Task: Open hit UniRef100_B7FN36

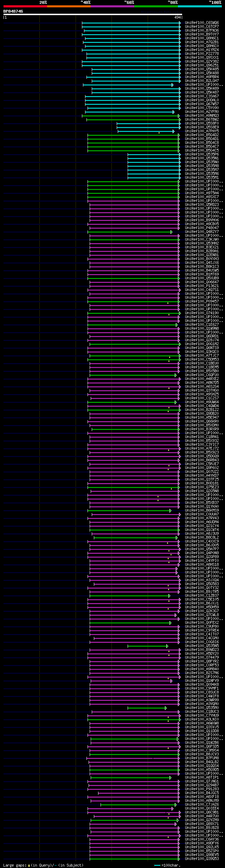Action: (202, 31)
